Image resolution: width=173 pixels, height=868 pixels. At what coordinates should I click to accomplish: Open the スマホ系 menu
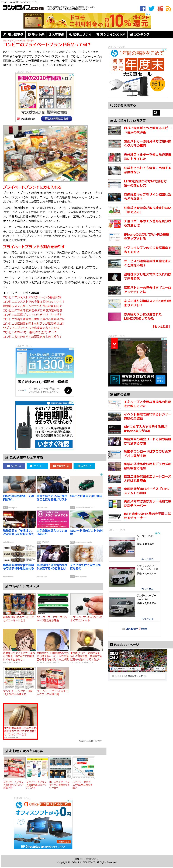pos(56,34)
